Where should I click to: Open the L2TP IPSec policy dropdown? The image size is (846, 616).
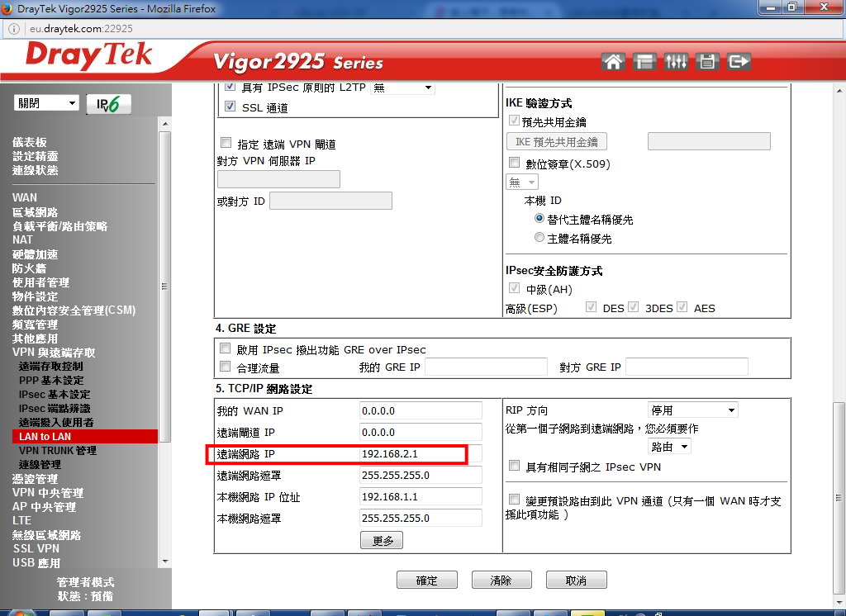point(402,88)
